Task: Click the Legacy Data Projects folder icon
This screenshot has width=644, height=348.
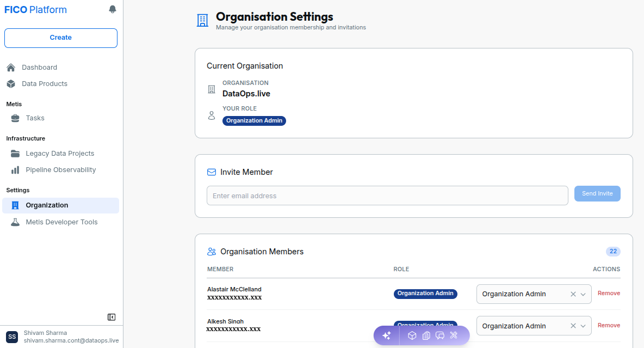Action: [15, 154]
